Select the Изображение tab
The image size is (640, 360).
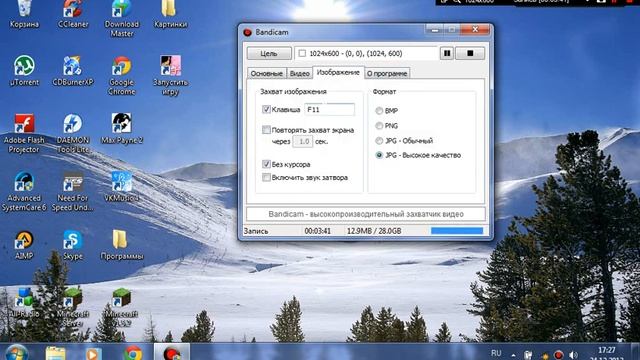click(338, 72)
